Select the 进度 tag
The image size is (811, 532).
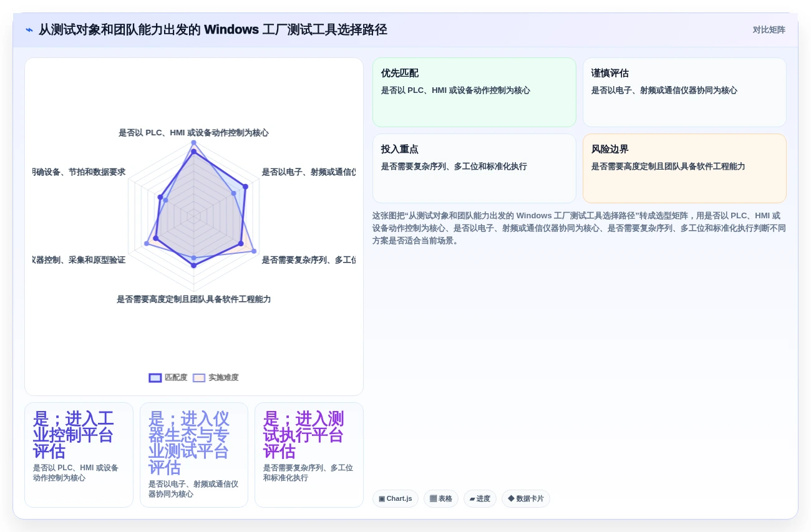(x=480, y=498)
